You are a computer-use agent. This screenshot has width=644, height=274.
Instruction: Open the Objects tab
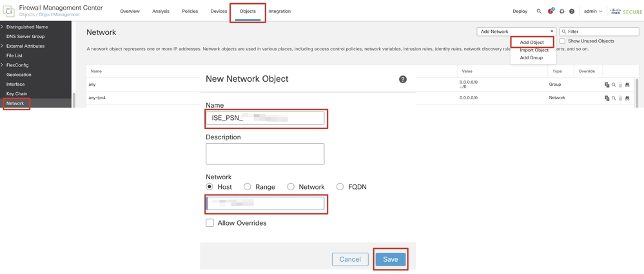tap(248, 12)
